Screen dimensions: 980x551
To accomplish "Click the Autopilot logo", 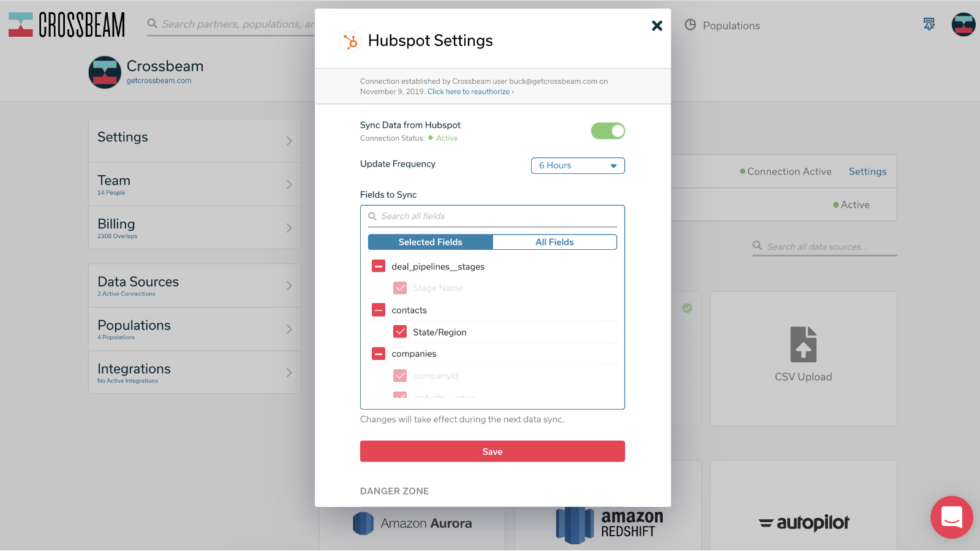I will click(804, 522).
